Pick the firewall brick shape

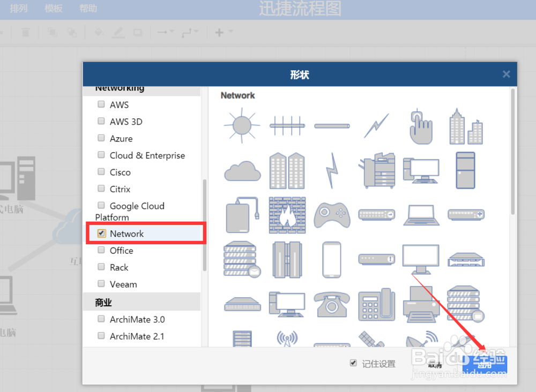(x=288, y=215)
